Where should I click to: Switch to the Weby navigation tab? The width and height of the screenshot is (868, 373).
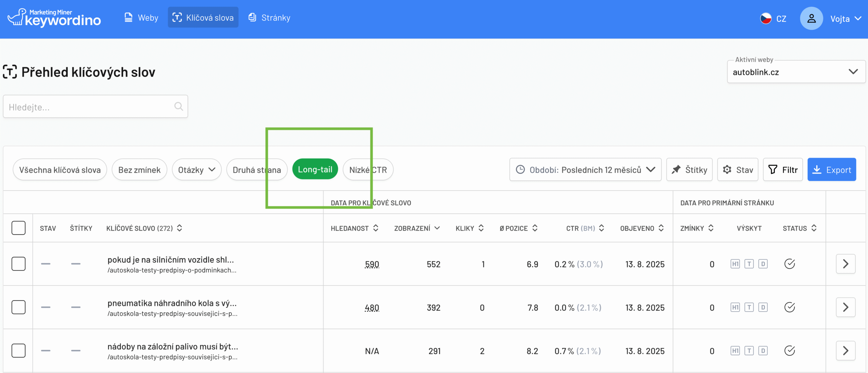pyautogui.click(x=141, y=18)
